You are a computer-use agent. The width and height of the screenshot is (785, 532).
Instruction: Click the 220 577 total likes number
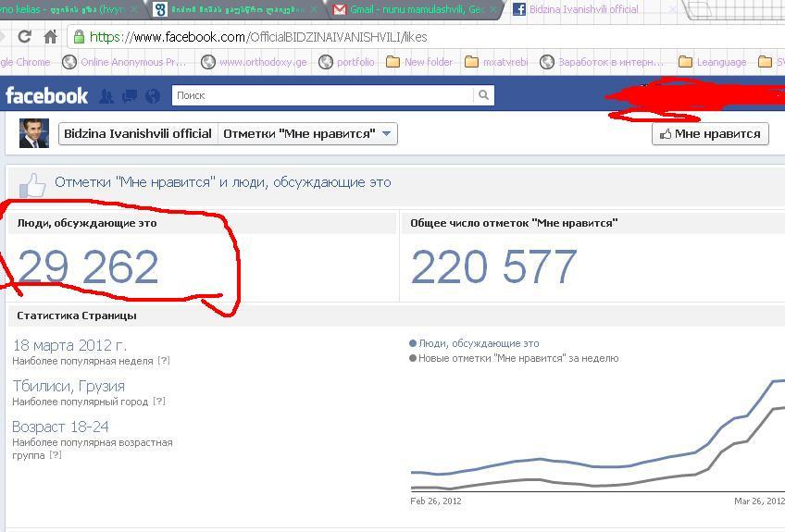493,266
